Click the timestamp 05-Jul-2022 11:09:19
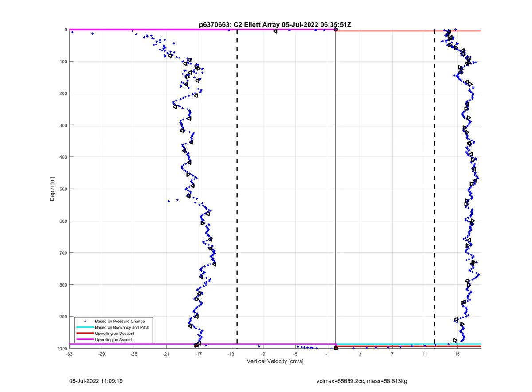 click(x=96, y=381)
